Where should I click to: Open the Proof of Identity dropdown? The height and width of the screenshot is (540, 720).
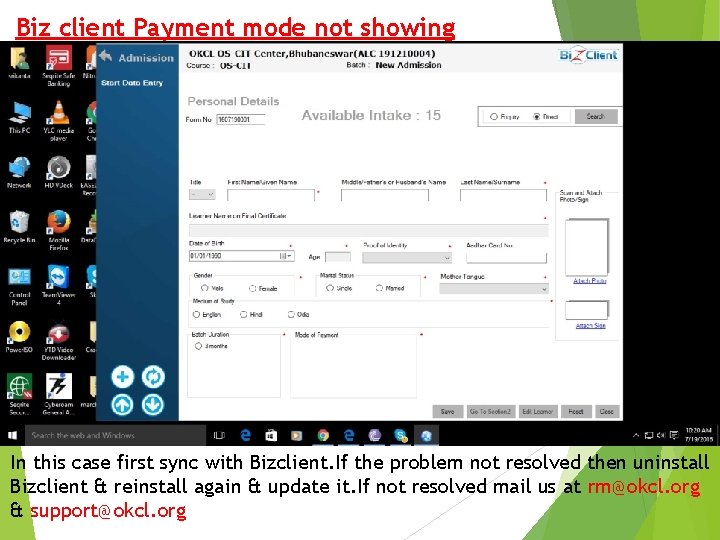pyautogui.click(x=407, y=258)
